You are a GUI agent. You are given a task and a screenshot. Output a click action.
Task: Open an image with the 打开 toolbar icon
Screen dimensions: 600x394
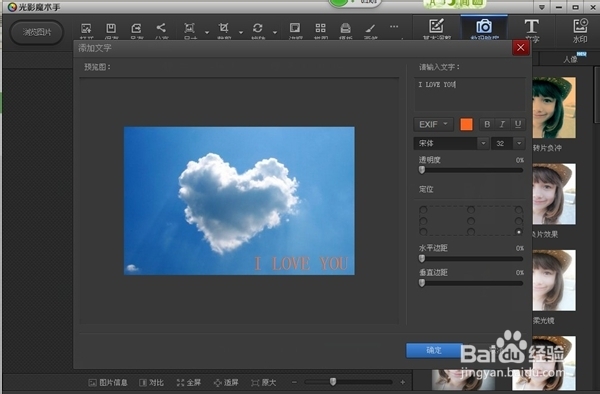[86, 28]
